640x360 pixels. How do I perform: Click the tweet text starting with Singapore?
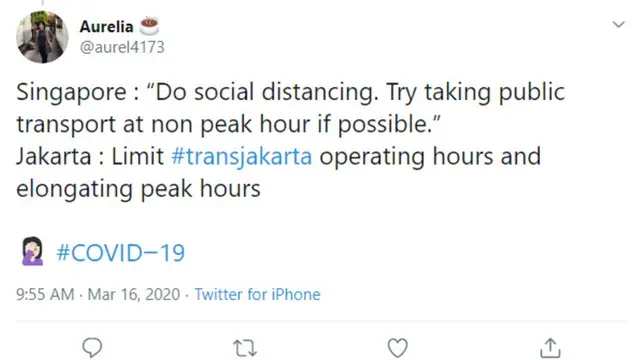click(291, 140)
